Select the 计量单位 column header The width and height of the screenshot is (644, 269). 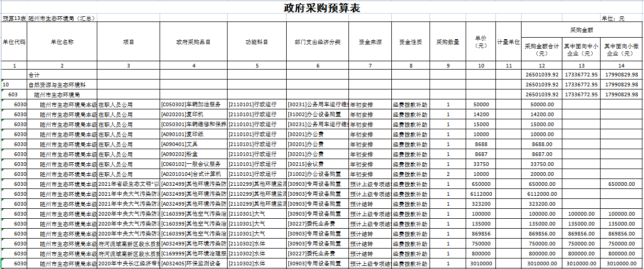click(x=509, y=42)
